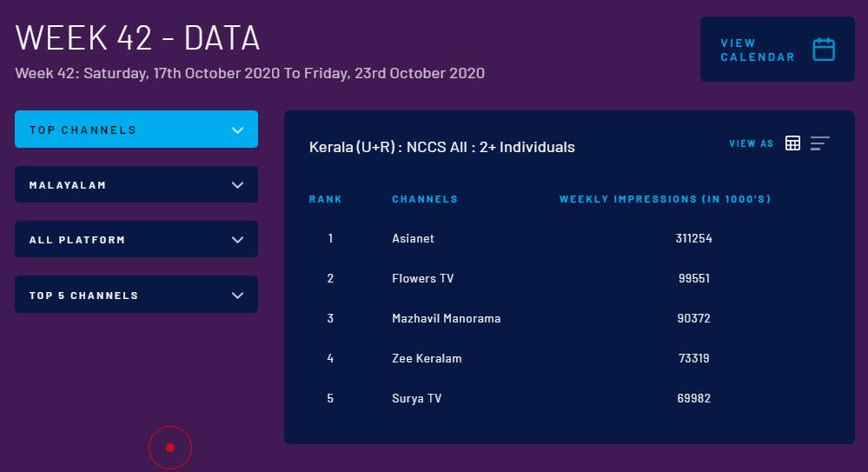This screenshot has height=472, width=868.
Task: Click Asianet's 311254 impressions value
Action: tap(693, 238)
